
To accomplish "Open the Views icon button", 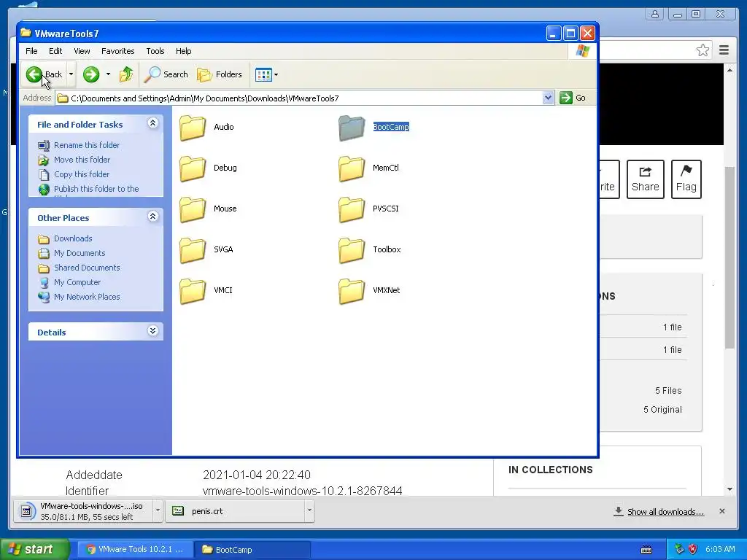I will [x=263, y=74].
